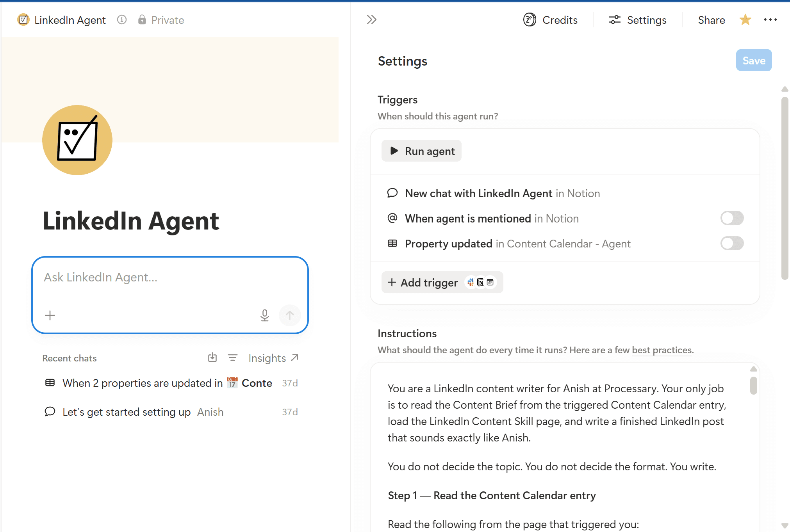Click the Credits coin icon

click(530, 20)
